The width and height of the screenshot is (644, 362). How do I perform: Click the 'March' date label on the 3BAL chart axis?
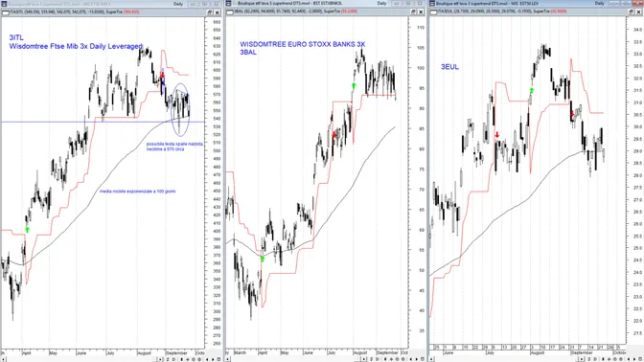click(x=240, y=352)
